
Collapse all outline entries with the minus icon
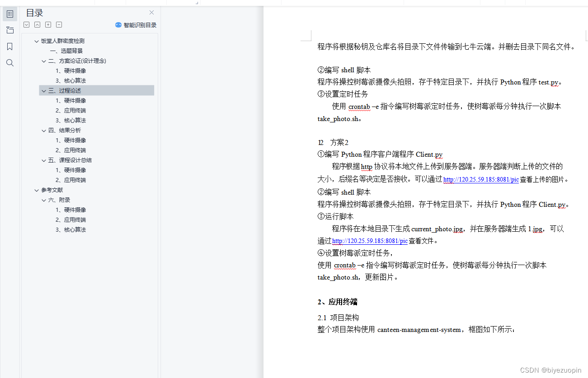[x=59, y=24]
